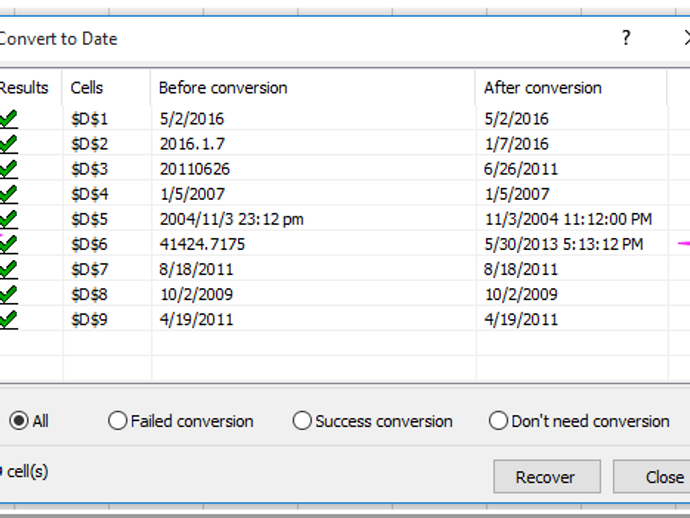Select the Failed conversion radio option
Image resolution: width=690 pixels, height=518 pixels.
point(118,421)
